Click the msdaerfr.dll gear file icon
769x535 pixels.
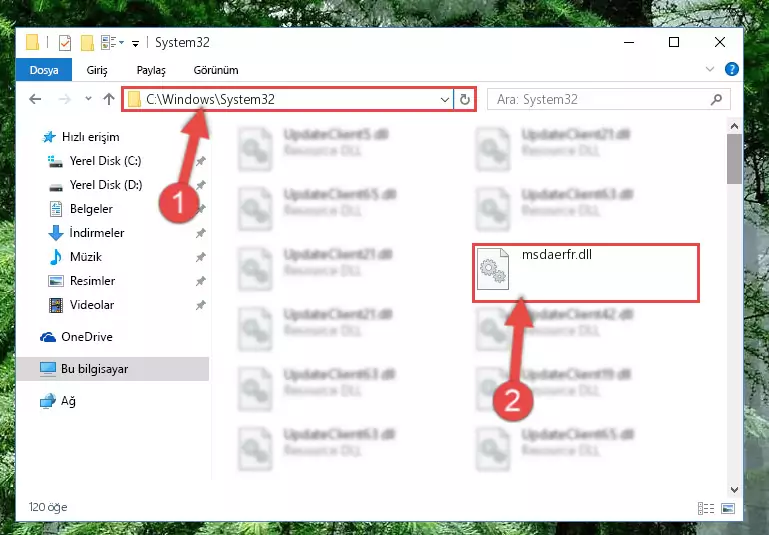click(x=492, y=269)
